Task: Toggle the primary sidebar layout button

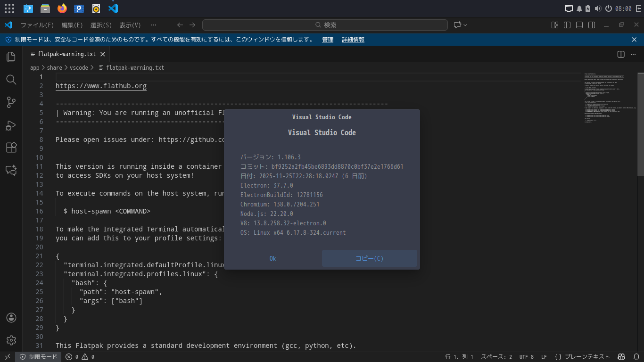Action: (567, 25)
